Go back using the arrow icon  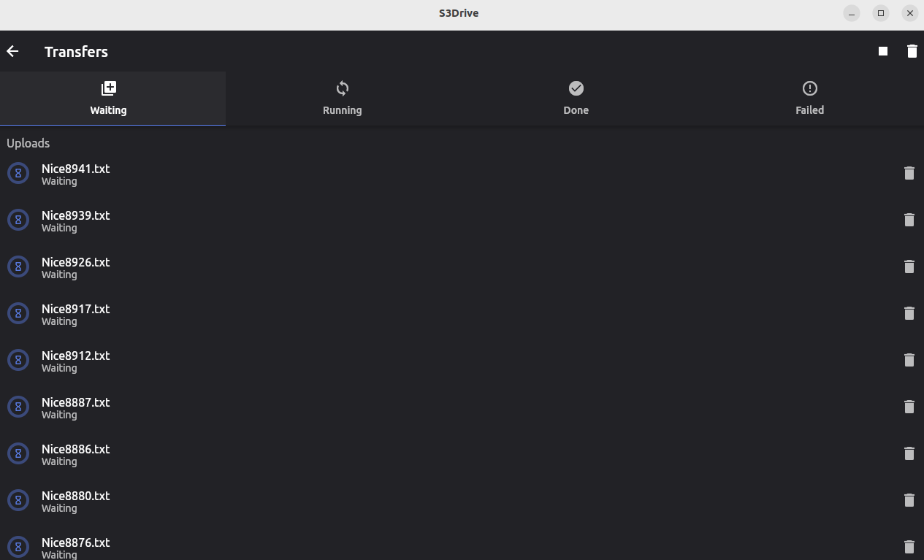(x=12, y=51)
